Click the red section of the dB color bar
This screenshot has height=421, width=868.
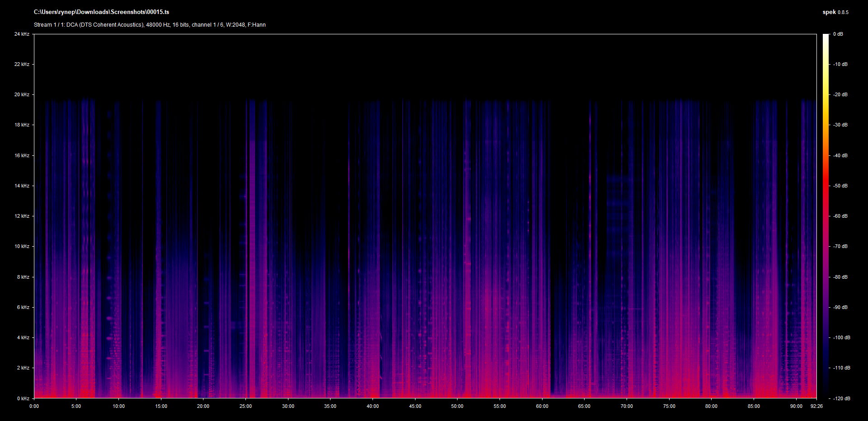826,190
